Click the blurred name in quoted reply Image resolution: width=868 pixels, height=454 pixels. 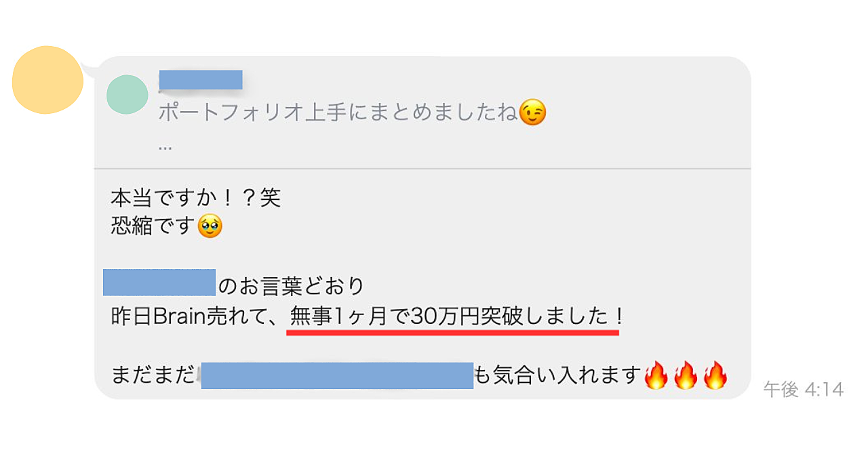(x=201, y=79)
